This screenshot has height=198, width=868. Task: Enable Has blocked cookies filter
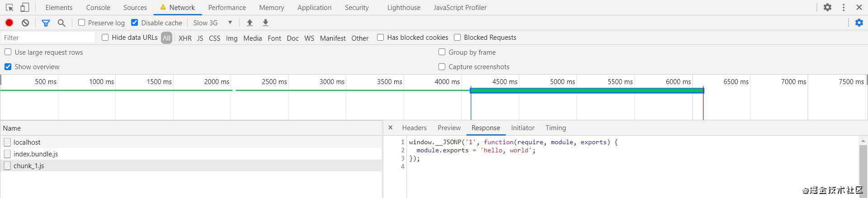[381, 38]
